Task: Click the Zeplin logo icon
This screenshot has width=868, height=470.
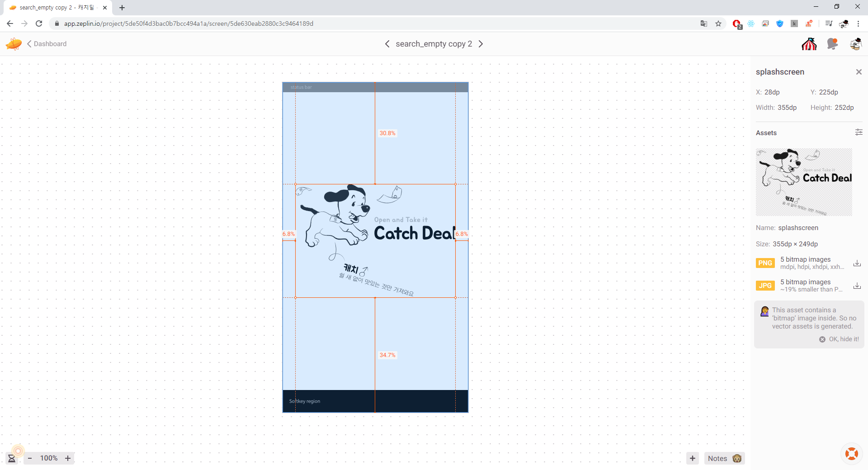Action: [x=14, y=44]
